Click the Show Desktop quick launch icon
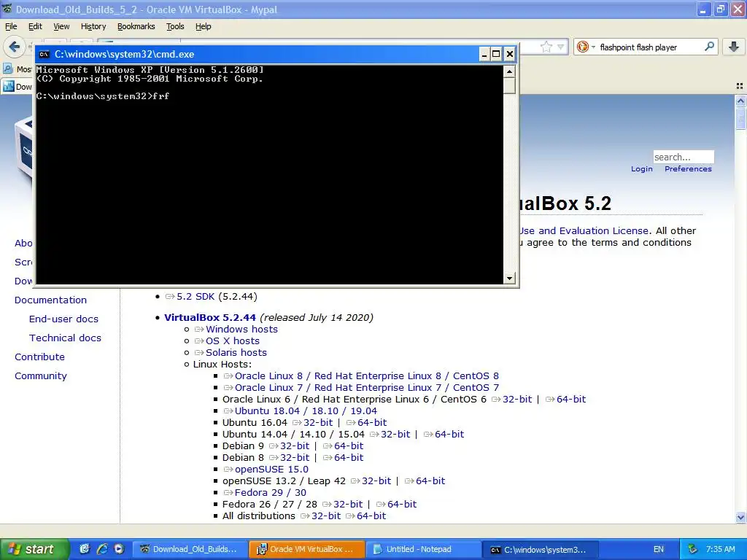This screenshot has width=747, height=560. tap(85, 549)
